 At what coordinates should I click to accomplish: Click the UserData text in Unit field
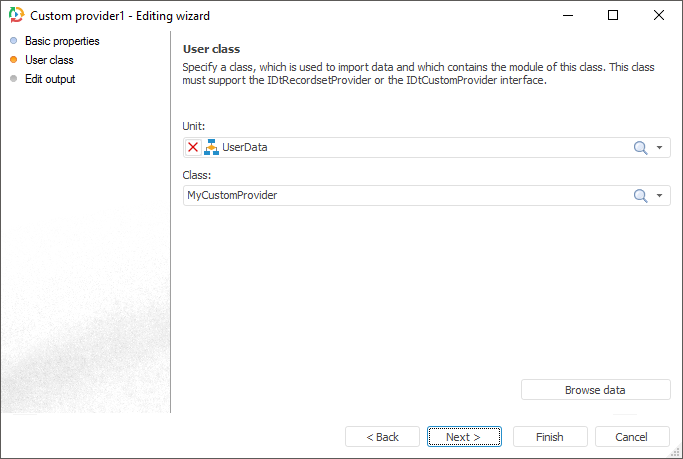point(245,148)
